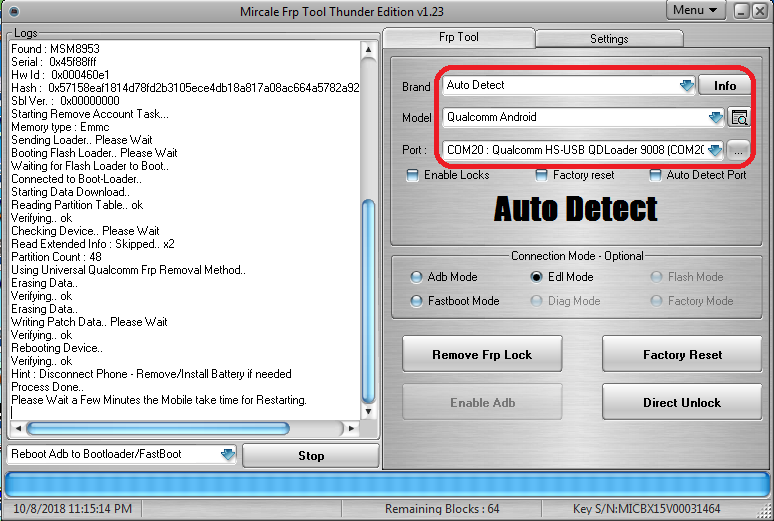Viewport: 774px width, 521px height.
Task: Open the Brand dropdown arrow
Action: pos(687,85)
